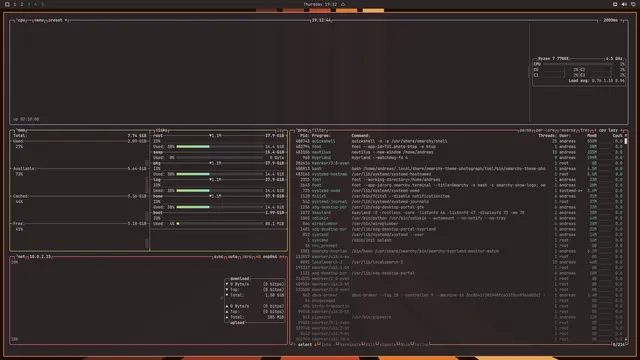Image resolution: width=640 pixels, height=360 pixels.
Task: Open the Omarchy menu icon in top bar
Action: tap(7, 4)
